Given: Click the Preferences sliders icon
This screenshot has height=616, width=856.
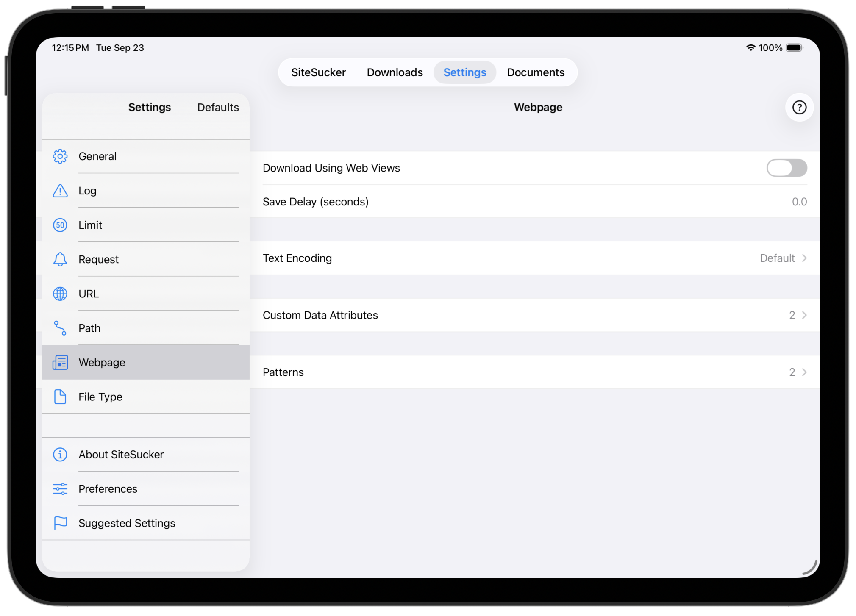Looking at the screenshot, I should [60, 488].
